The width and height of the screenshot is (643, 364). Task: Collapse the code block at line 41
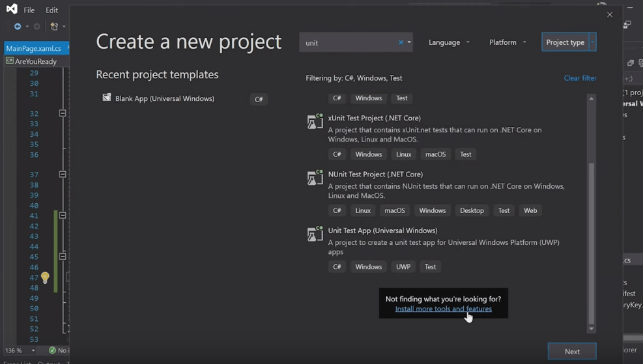pos(63,215)
